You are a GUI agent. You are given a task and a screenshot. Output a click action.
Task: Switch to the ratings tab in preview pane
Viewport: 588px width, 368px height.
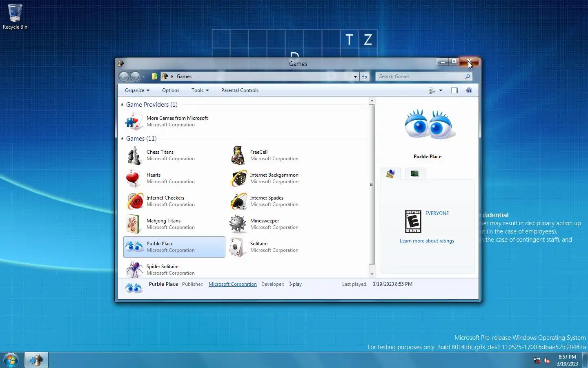point(391,174)
